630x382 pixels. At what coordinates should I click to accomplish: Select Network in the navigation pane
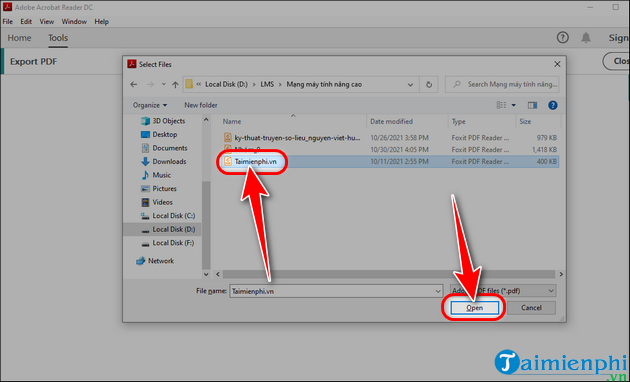tap(155, 261)
